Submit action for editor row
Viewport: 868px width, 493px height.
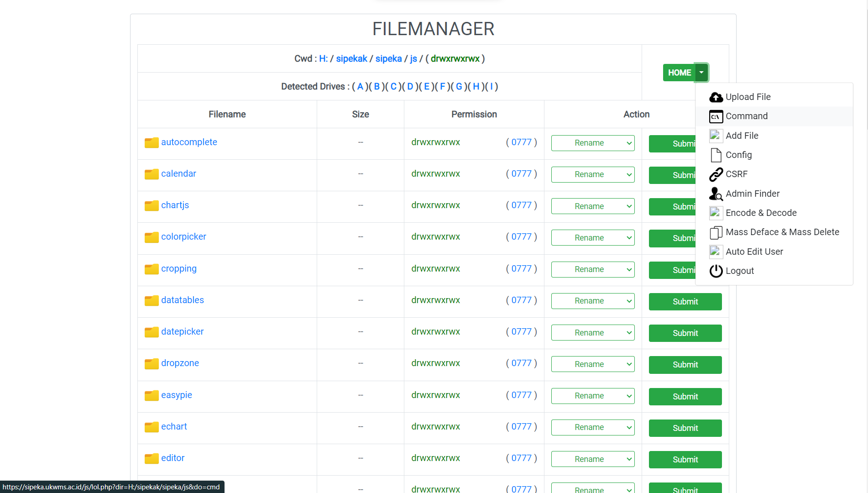coord(685,460)
